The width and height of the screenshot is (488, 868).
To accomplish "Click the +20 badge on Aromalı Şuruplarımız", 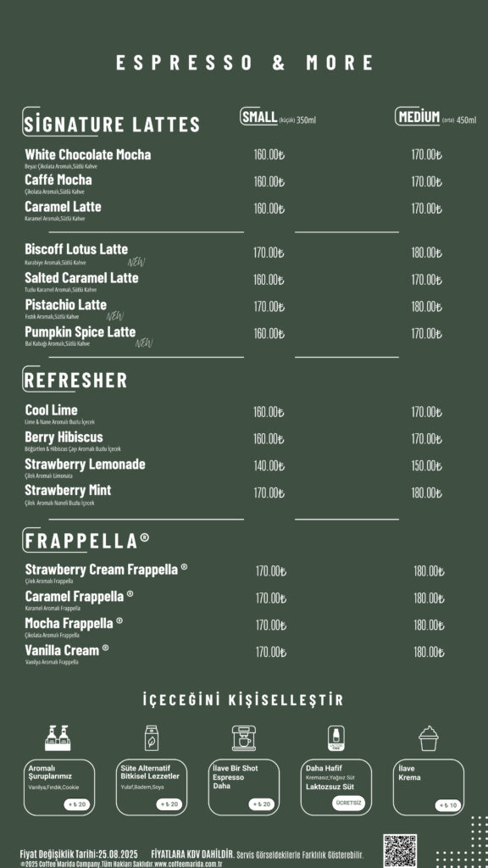I will [77, 804].
